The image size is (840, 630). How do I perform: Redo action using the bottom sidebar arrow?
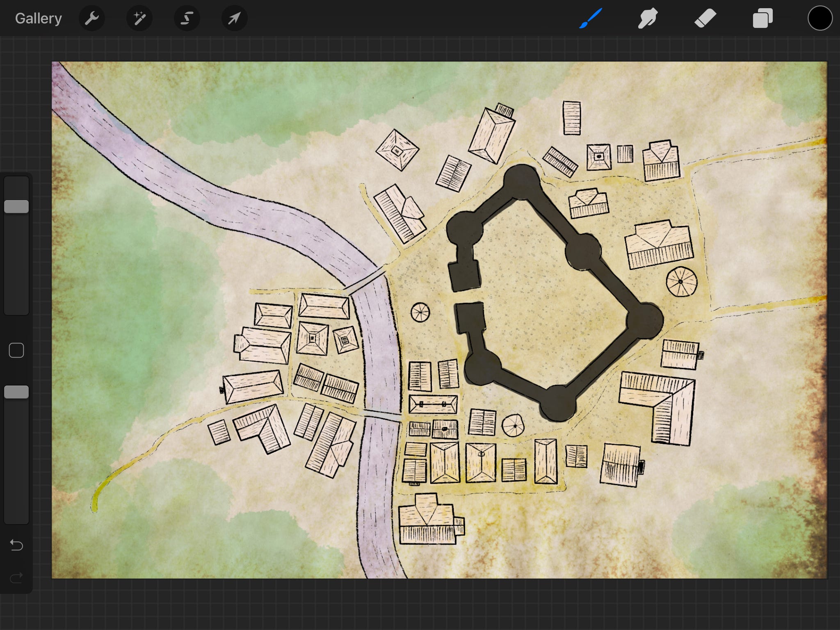click(x=16, y=578)
